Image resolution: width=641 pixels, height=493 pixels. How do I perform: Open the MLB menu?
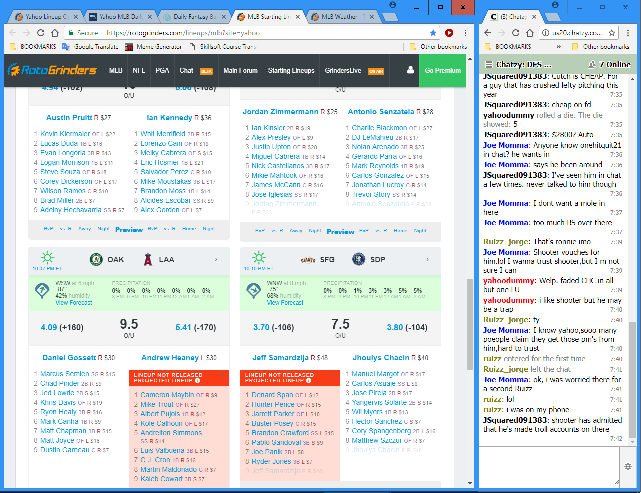(116, 70)
